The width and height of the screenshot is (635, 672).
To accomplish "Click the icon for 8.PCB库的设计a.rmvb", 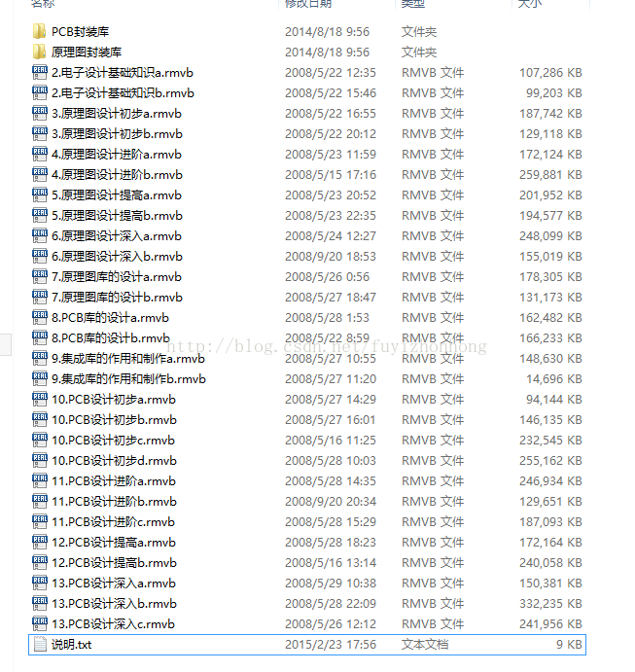I will [40, 318].
